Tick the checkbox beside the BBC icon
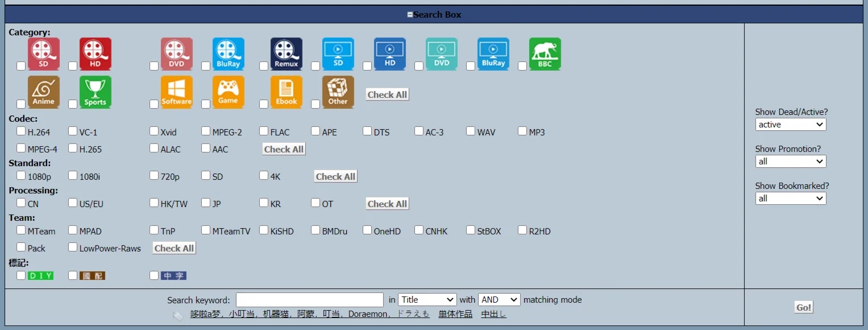The height and width of the screenshot is (330, 868). pos(522,66)
